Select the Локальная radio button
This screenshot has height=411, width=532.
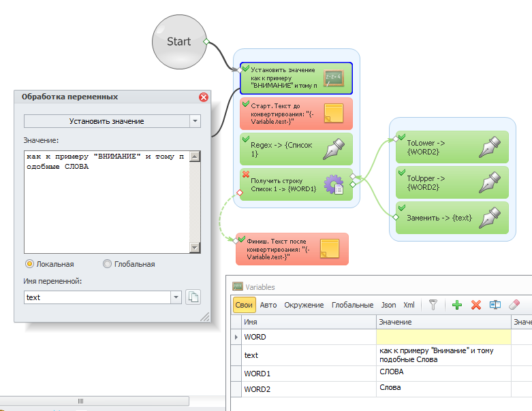point(29,263)
